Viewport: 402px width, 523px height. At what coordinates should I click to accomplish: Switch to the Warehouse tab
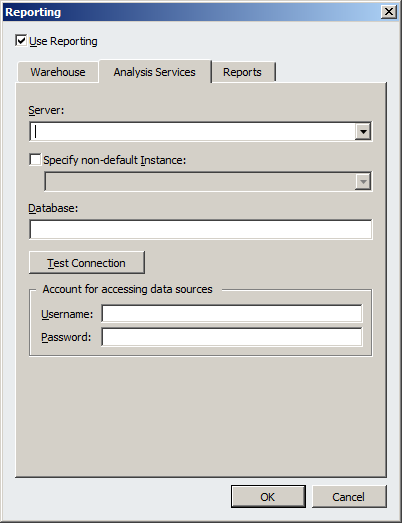point(58,72)
